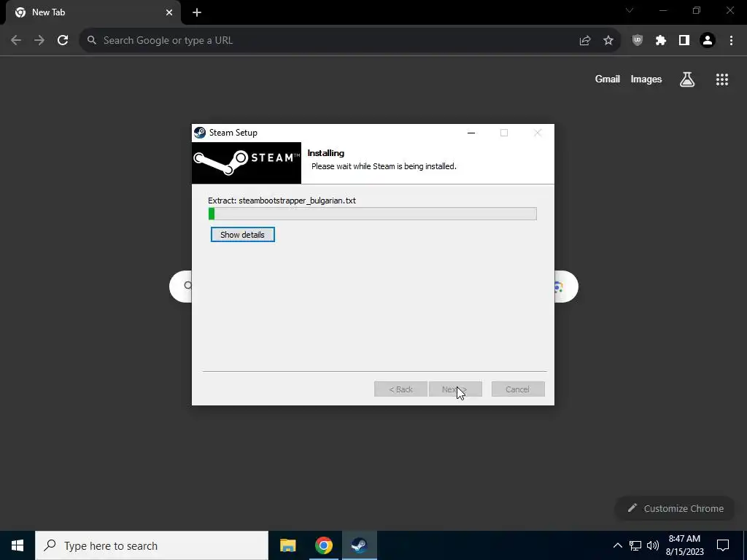Open the notification center icon
Image resolution: width=747 pixels, height=560 pixels.
[723, 545]
